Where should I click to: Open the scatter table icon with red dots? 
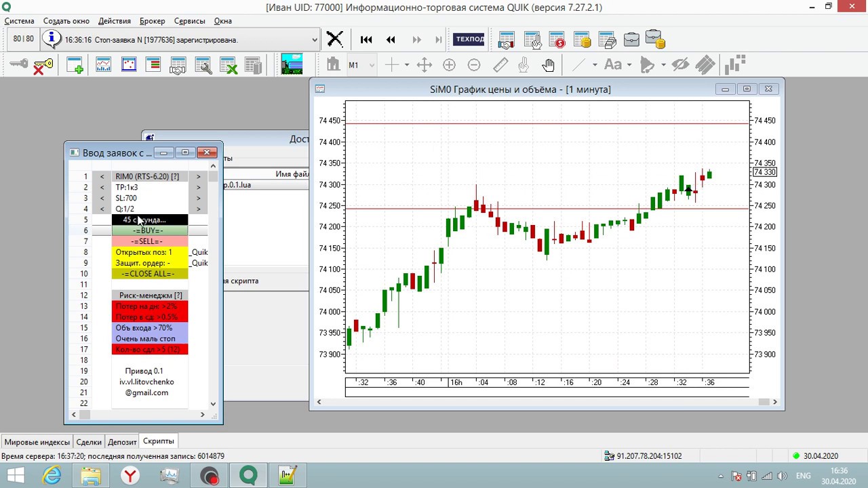click(x=129, y=65)
